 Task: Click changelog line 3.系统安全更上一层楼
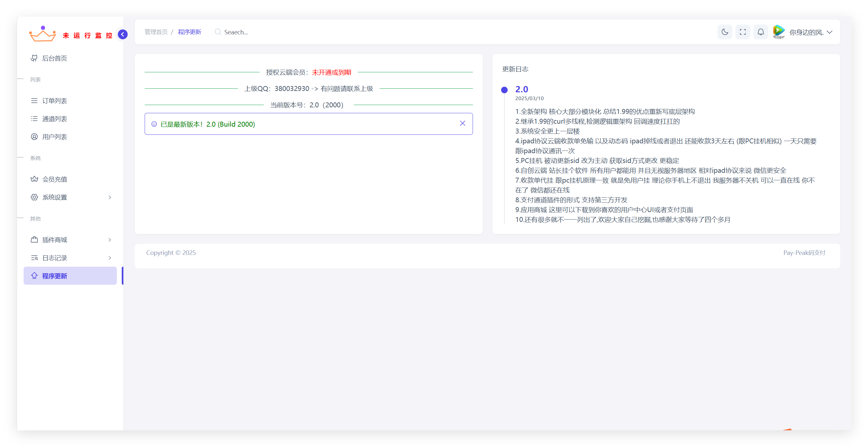click(x=547, y=131)
